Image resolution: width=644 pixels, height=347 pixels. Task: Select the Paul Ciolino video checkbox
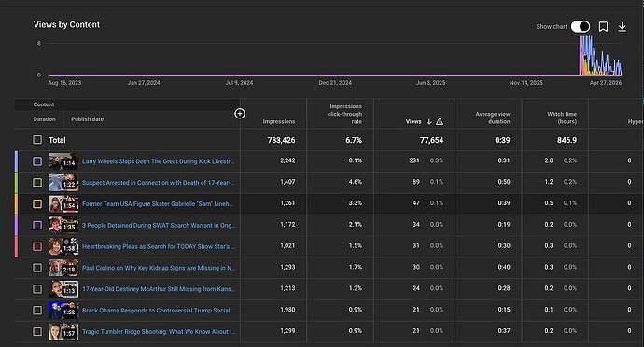coord(37,268)
